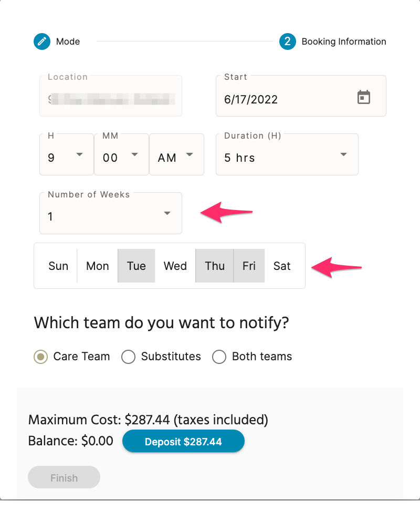The height and width of the screenshot is (522, 420).
Task: Expand the Duration (H) dropdown
Action: tap(287, 155)
